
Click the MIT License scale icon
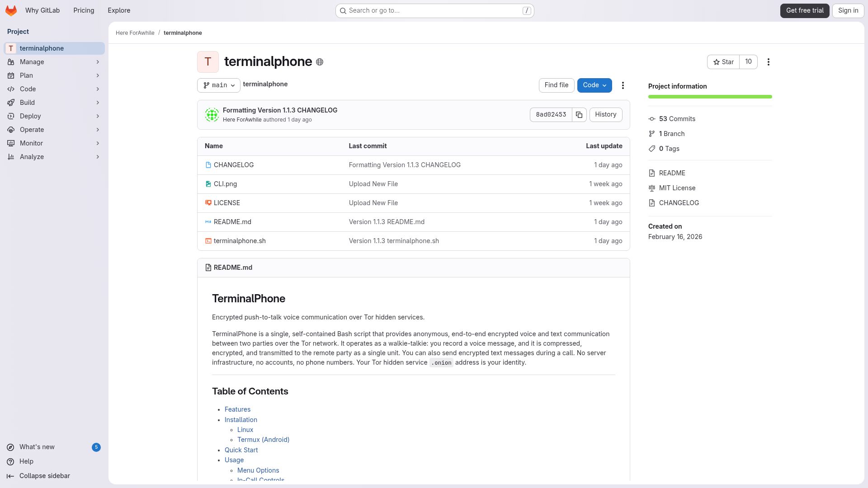pos(652,188)
